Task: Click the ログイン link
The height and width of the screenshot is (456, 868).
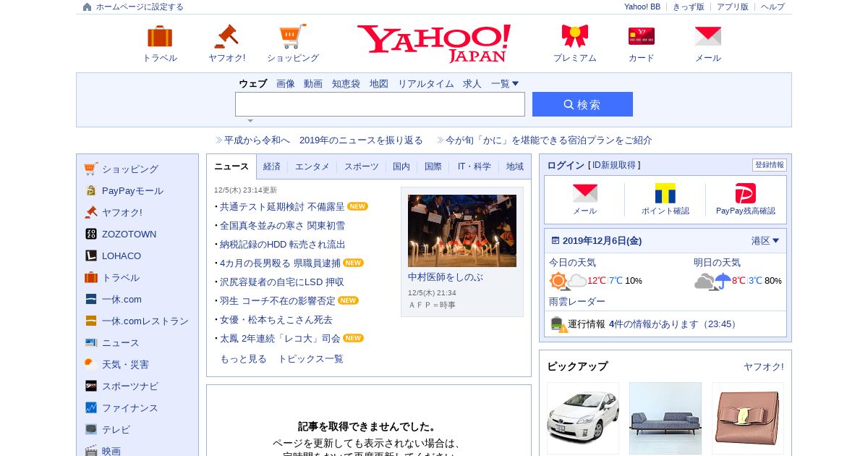Action: [x=566, y=165]
